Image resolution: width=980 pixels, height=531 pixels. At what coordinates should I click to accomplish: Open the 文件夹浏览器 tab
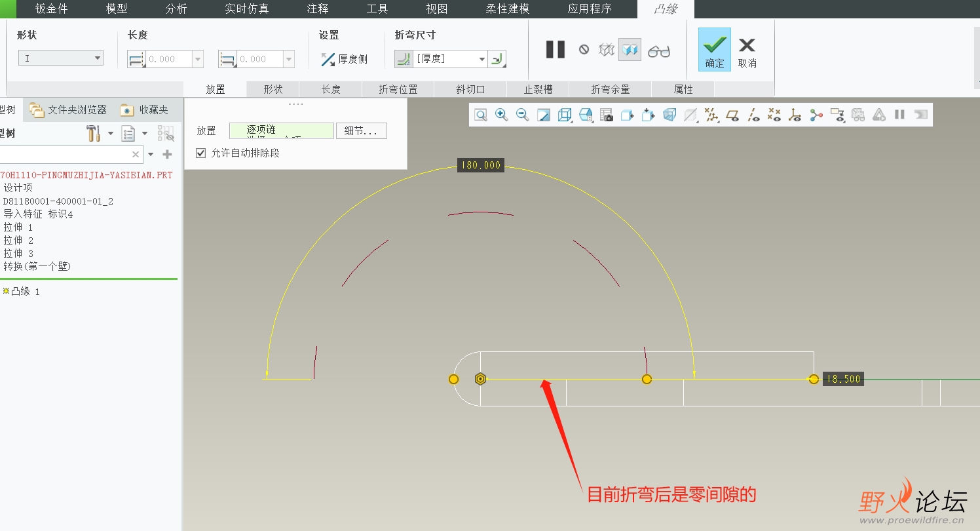68,109
